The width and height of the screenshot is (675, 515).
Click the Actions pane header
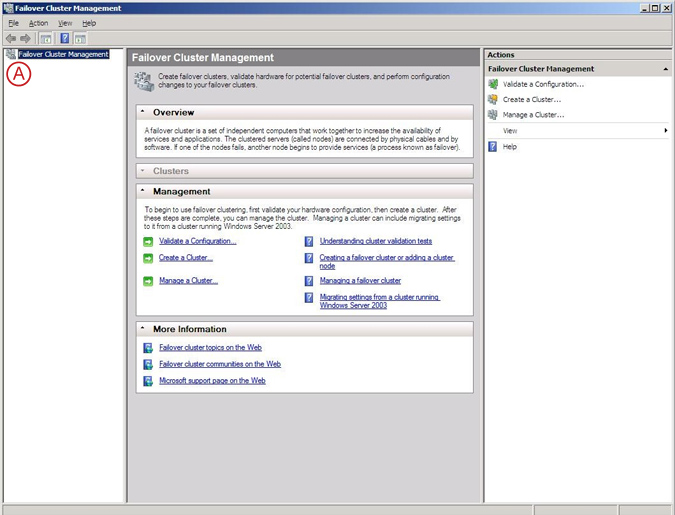point(578,55)
